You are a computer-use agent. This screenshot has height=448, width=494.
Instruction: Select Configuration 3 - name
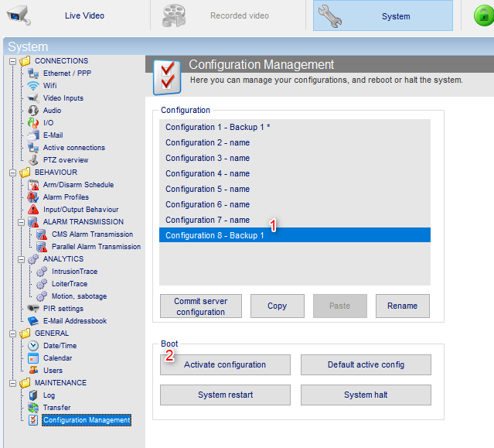[x=295, y=158]
